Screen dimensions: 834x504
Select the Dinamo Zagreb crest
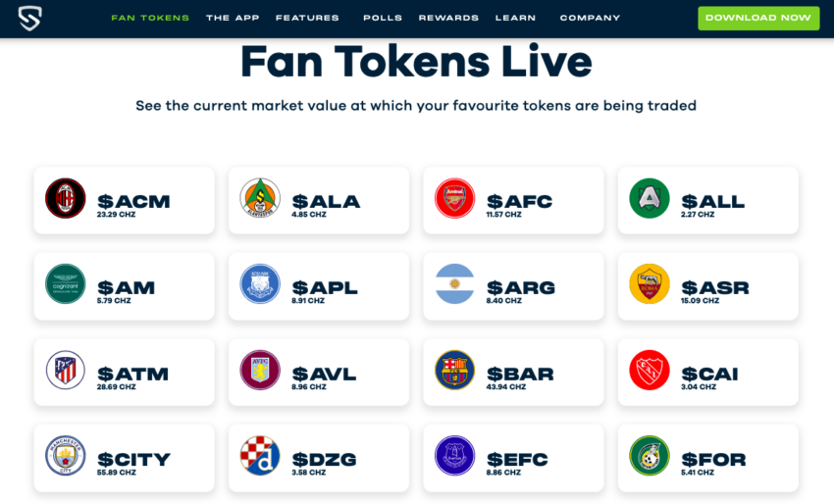pyautogui.click(x=260, y=456)
